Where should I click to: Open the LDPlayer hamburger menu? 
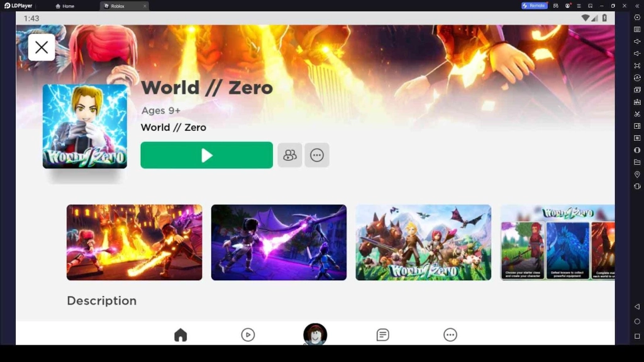tap(579, 6)
